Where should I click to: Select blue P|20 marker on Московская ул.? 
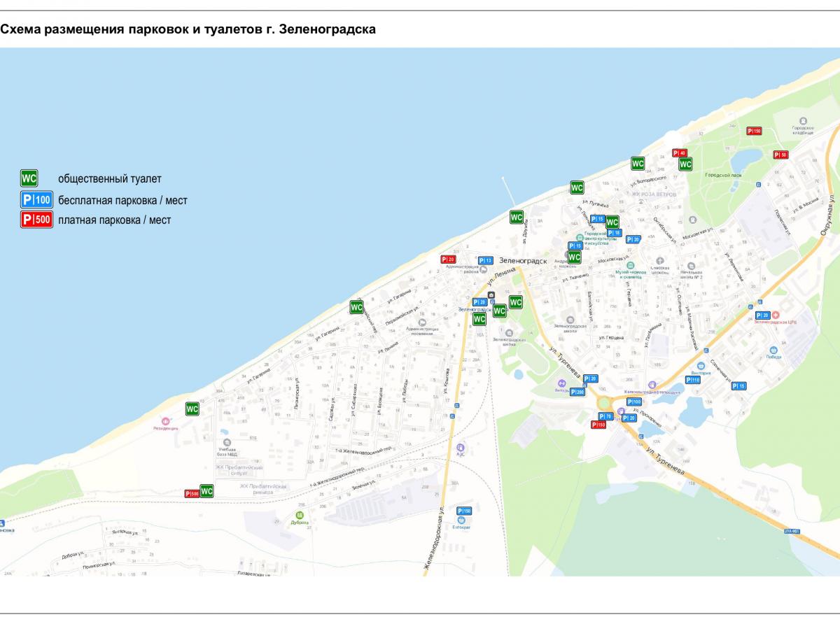pos(633,239)
